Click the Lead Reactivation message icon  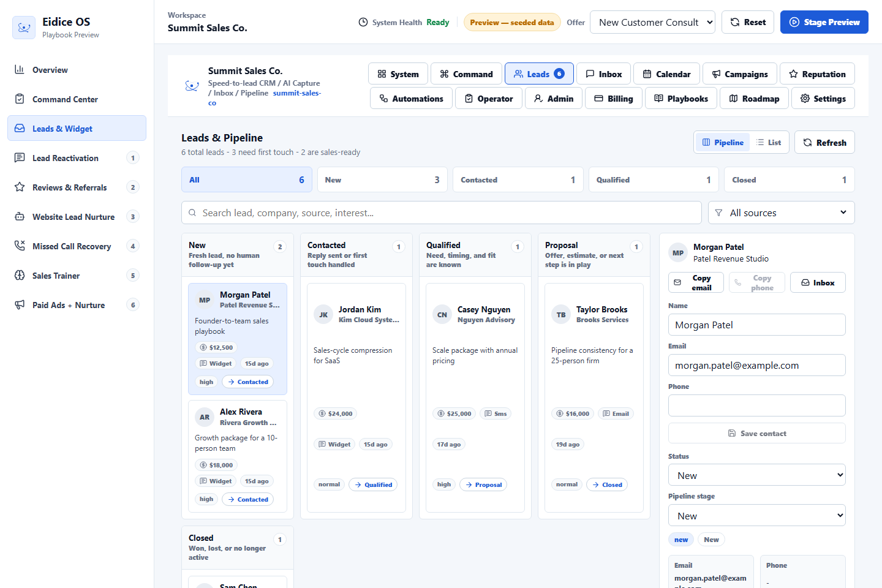[x=20, y=157]
